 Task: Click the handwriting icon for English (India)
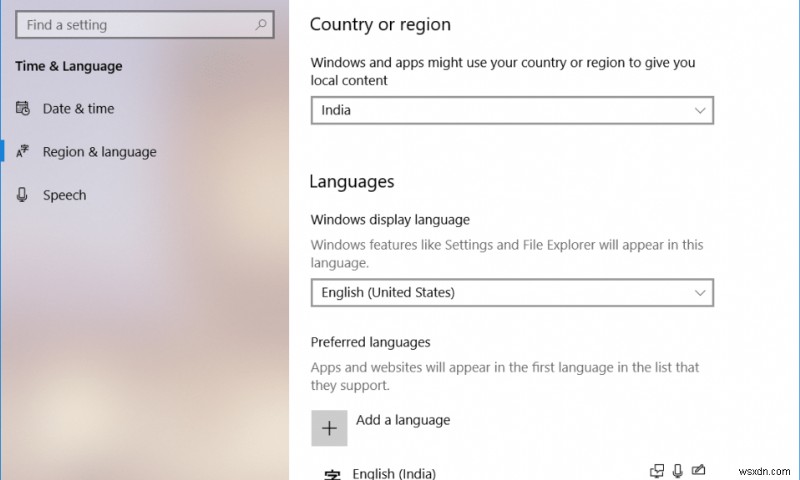[698, 470]
